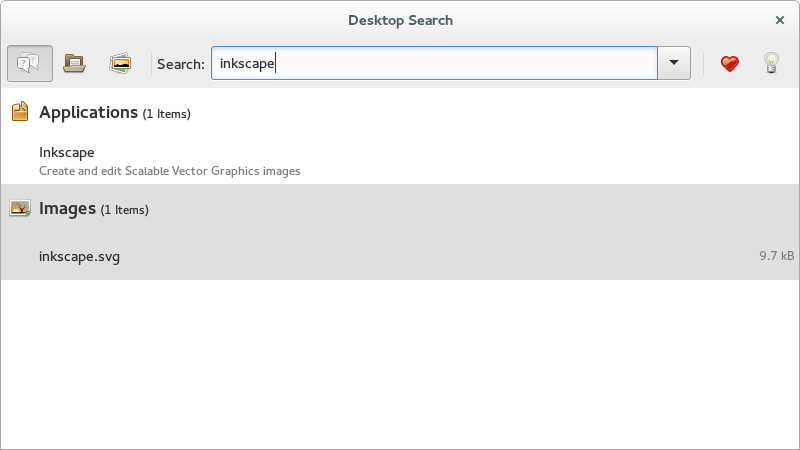This screenshot has height=450, width=800.
Task: Select the Images section heading
Action: tap(67, 208)
